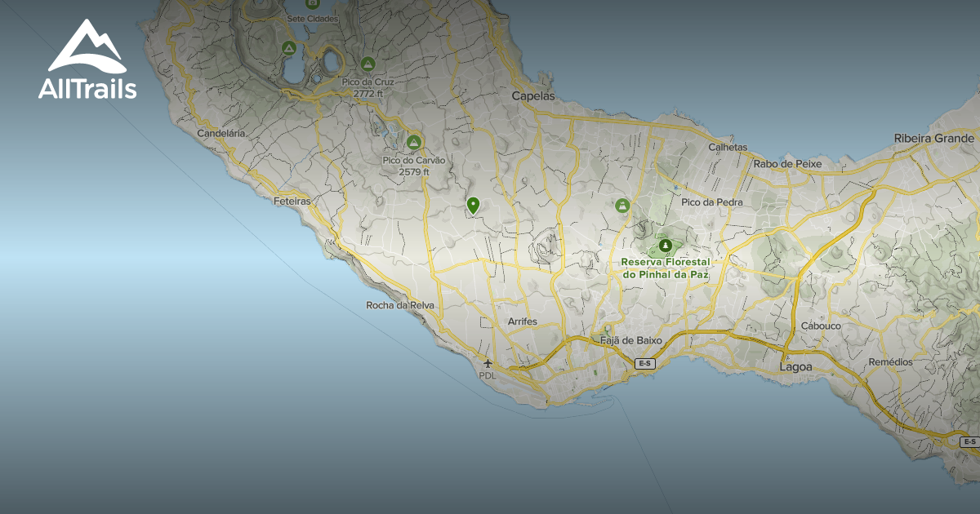Select the Candelária label
980x514 pixels.
click(222, 132)
